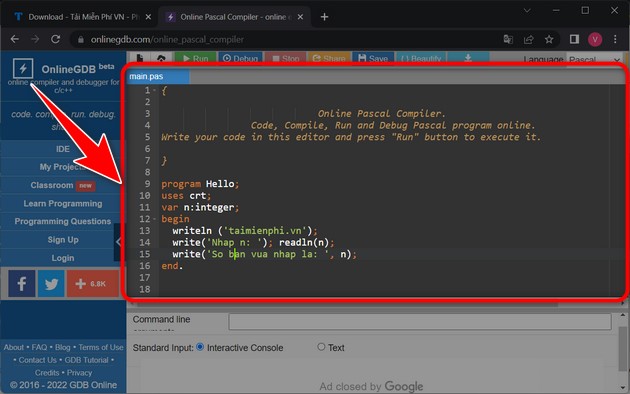This screenshot has width=630, height=394.
Task: Click the OnlineGDB lightning logo
Action: 23,68
